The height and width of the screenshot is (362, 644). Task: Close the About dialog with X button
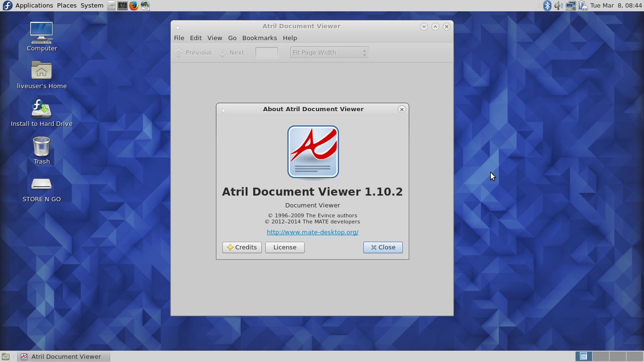click(x=402, y=109)
